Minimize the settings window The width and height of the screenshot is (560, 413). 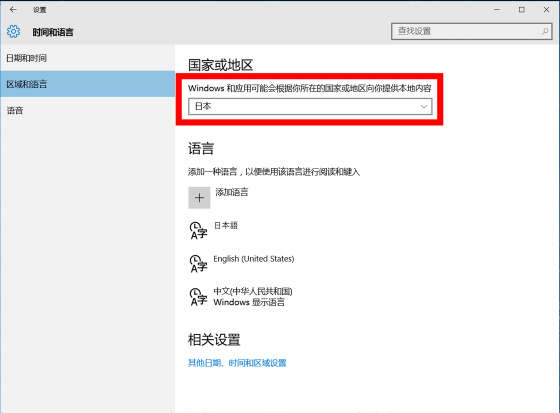click(496, 10)
